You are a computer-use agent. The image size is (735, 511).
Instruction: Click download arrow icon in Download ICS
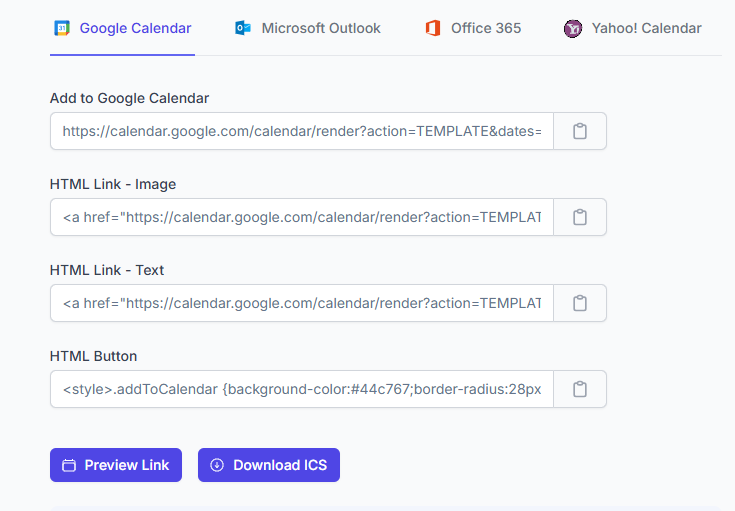(x=217, y=465)
